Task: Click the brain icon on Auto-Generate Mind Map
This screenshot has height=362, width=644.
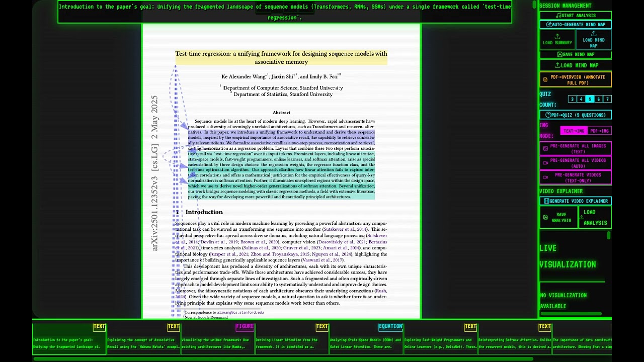Action: [549, 25]
